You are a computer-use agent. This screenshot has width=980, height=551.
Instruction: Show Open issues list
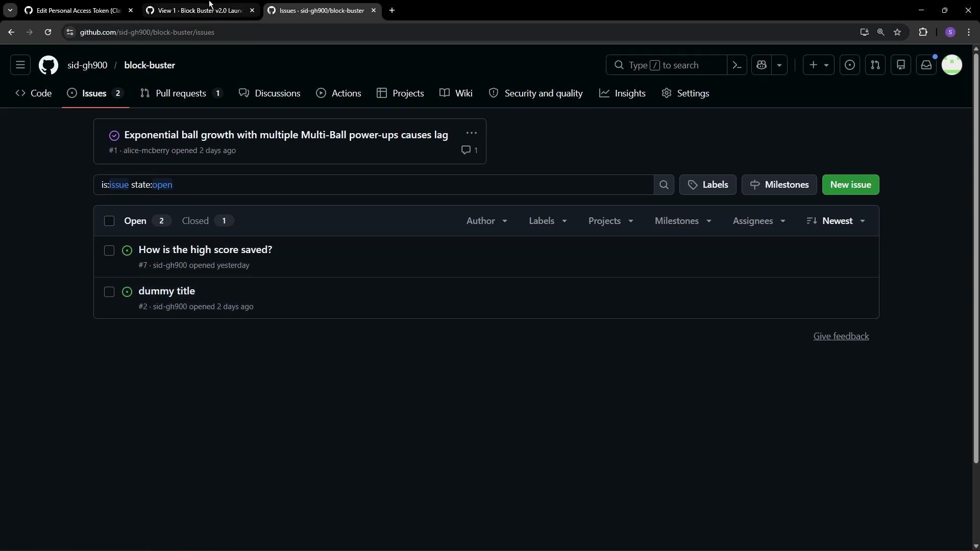[148, 221]
